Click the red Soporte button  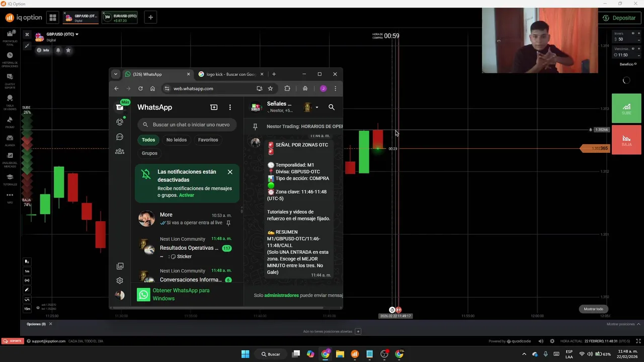coord(12,341)
